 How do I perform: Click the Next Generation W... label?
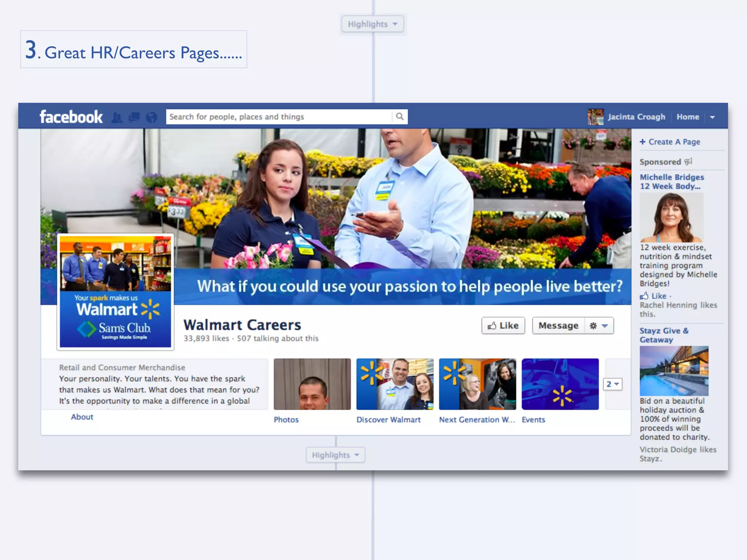(477, 420)
